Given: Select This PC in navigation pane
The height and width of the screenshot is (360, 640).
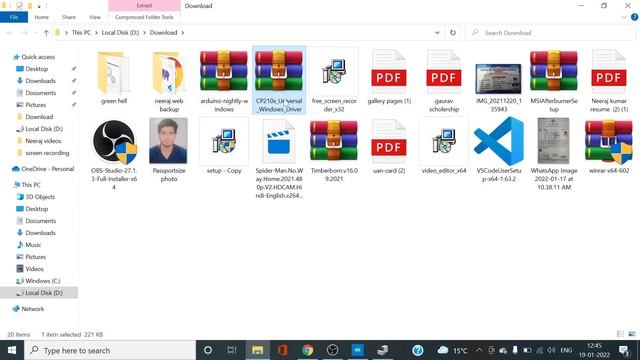Looking at the screenshot, I should [x=31, y=184].
